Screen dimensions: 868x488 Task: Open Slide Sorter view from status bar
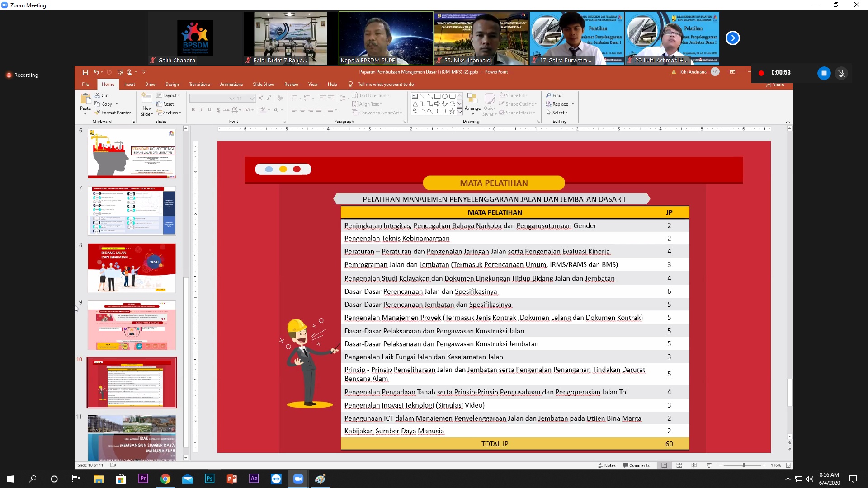679,465
